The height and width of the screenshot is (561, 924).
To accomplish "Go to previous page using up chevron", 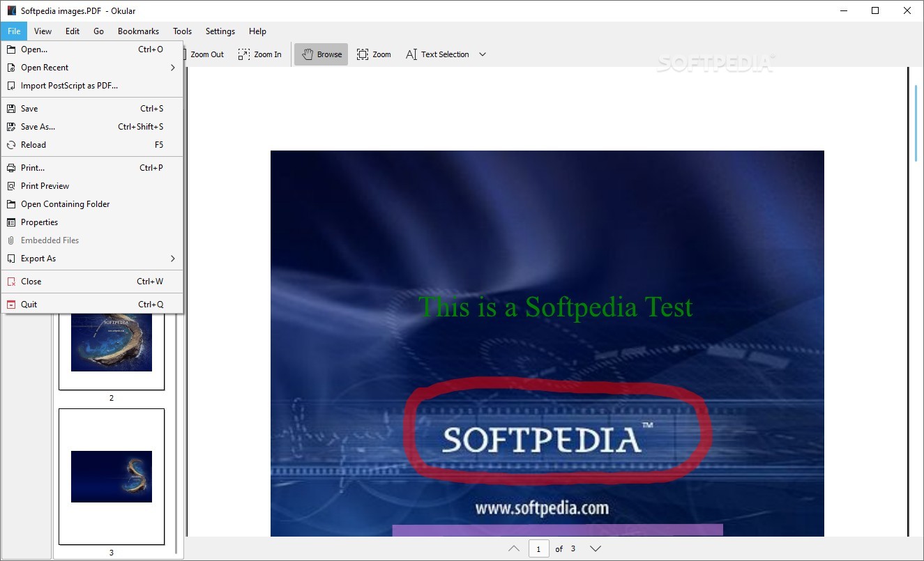I will [x=514, y=549].
